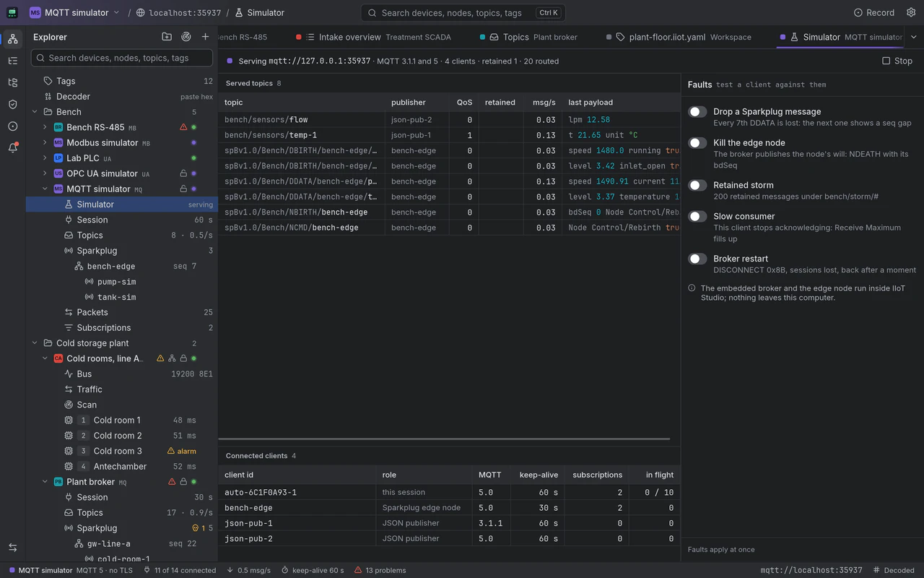Viewport: 924px width, 578px height.
Task: Expand the Lab PLC device
Action: tap(45, 158)
